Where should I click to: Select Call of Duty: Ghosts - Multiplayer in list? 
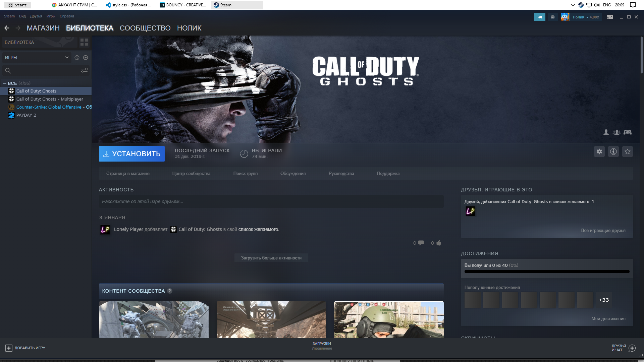46,99
